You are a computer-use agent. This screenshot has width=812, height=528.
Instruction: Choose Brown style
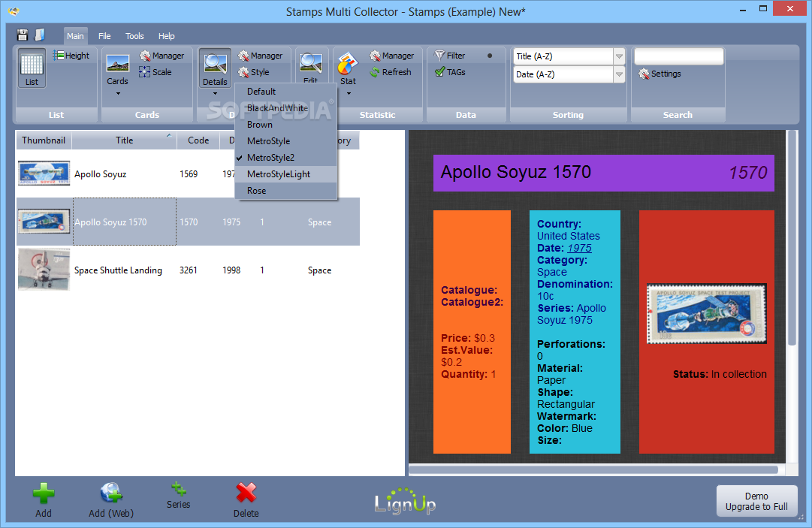286,125
